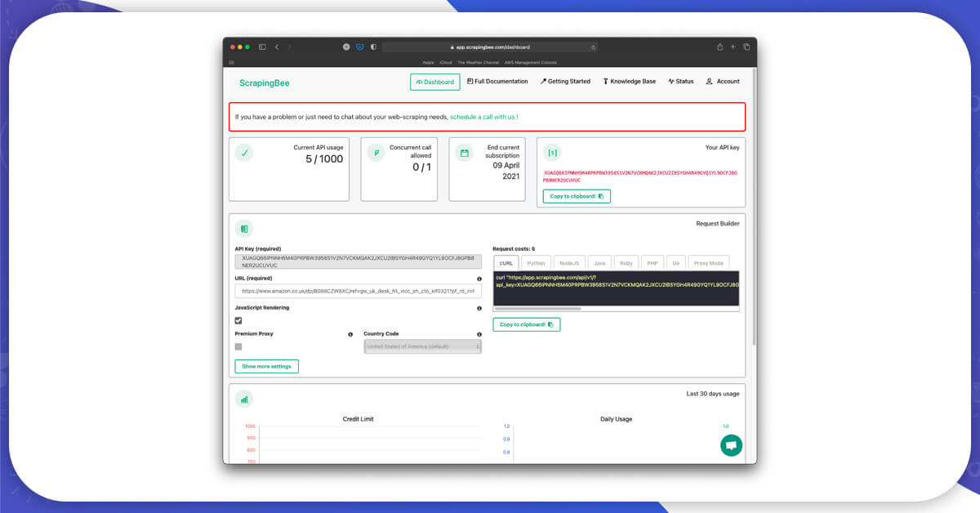Toggle the Safari sidebar button
The image size is (980, 513).
262,47
